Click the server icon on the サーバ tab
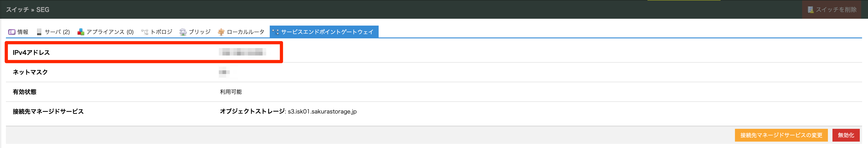Screen dimensions: 868x148 [39, 32]
